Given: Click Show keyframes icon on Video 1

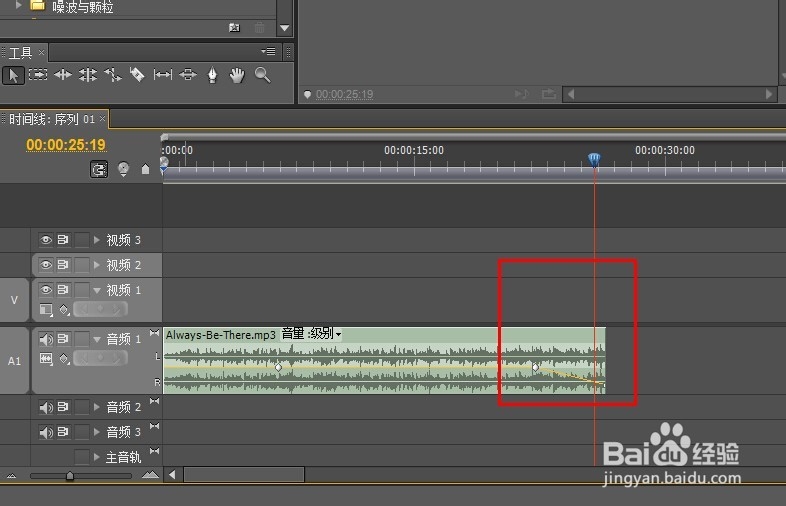Looking at the screenshot, I should point(64,310).
